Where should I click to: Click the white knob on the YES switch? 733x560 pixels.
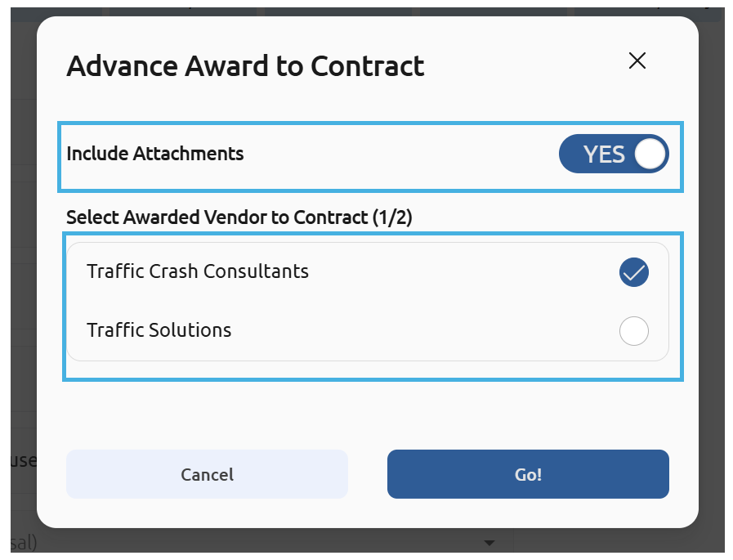pyautogui.click(x=650, y=154)
